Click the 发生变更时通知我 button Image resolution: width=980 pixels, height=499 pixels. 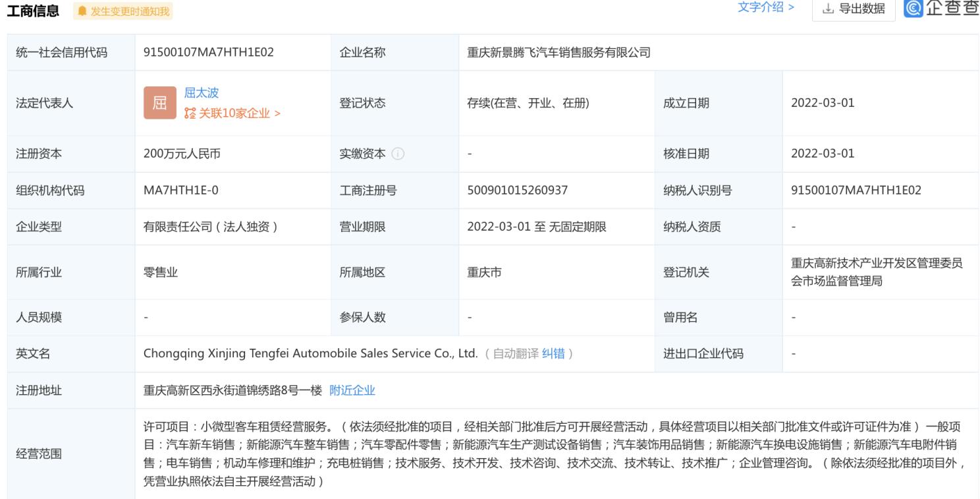[123, 11]
